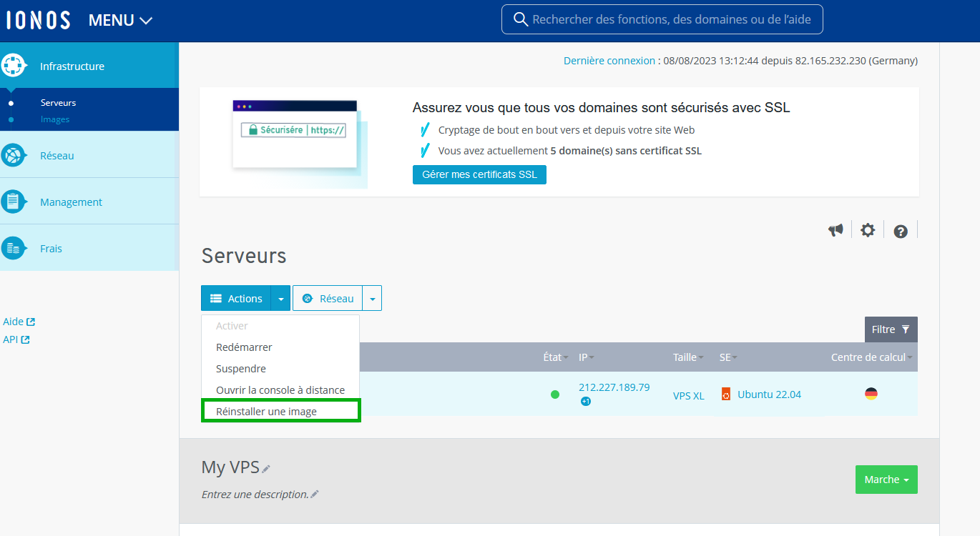Select Serveurs in the sidebar
The image size is (980, 536).
pos(58,103)
